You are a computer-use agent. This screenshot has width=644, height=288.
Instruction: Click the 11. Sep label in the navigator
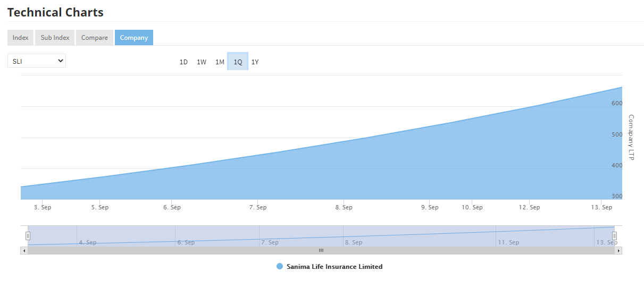point(508,242)
